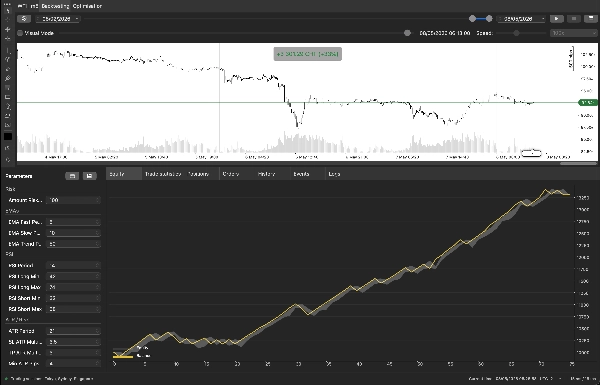Click the RSI Short Max value field
The image size is (600, 385).
coord(73,309)
